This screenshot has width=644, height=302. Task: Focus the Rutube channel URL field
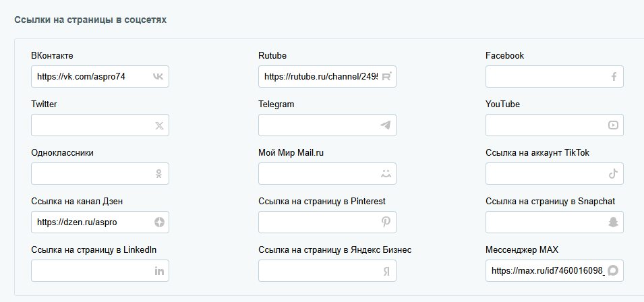318,77
